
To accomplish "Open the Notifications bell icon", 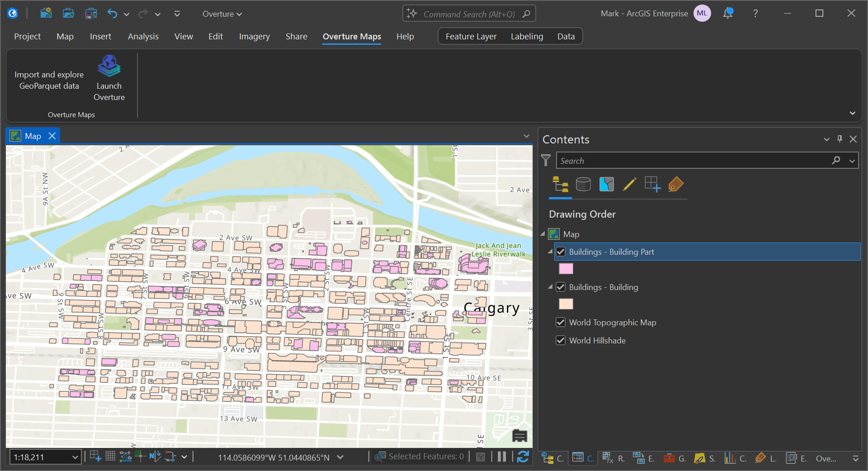I will (728, 13).
